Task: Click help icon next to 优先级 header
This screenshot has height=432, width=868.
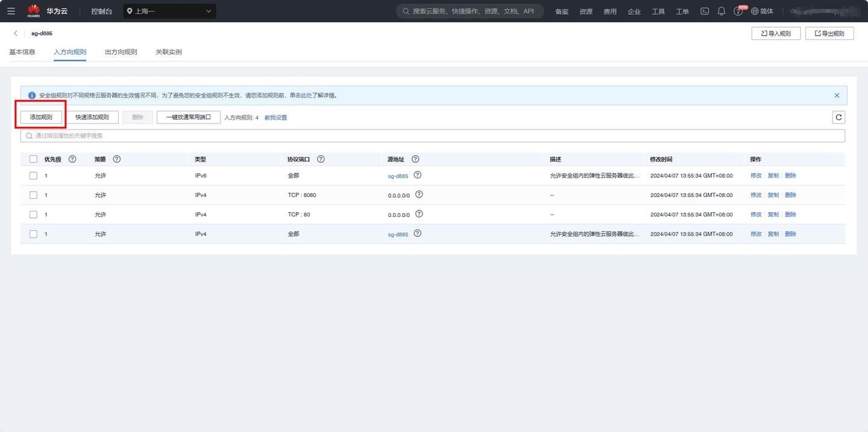Action: pyautogui.click(x=72, y=159)
